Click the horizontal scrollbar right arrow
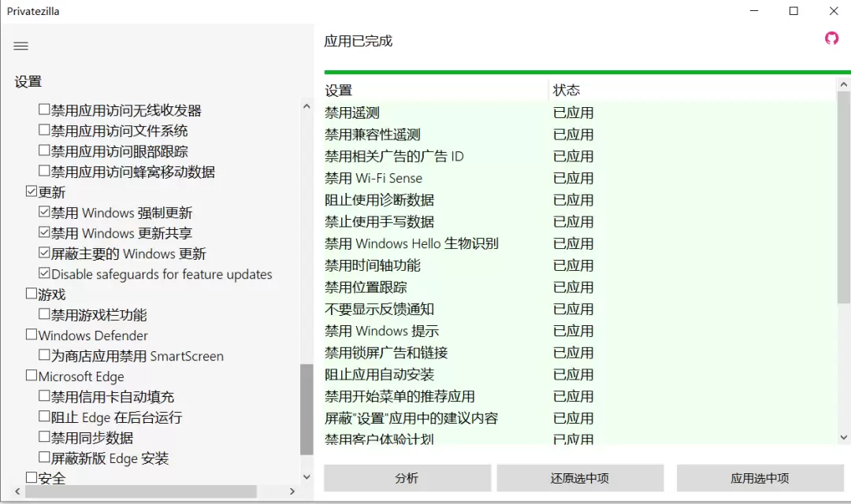The height and width of the screenshot is (504, 851). tap(292, 491)
